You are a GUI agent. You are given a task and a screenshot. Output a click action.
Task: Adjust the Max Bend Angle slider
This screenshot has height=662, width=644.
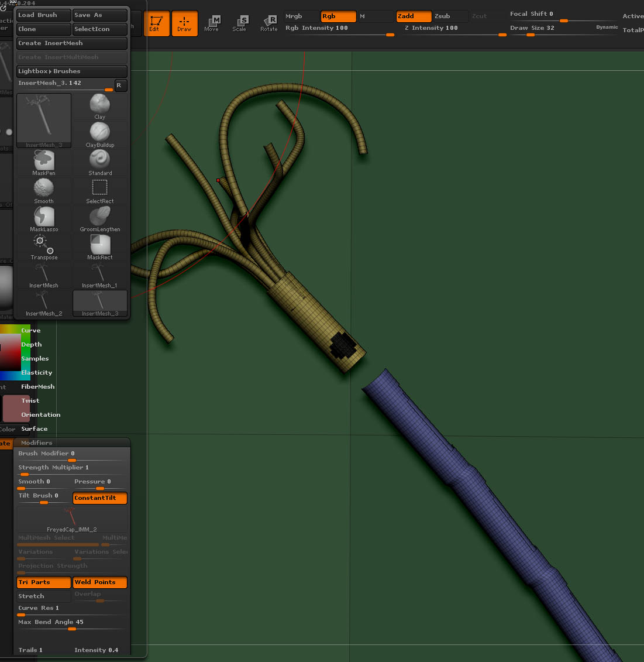(72, 625)
